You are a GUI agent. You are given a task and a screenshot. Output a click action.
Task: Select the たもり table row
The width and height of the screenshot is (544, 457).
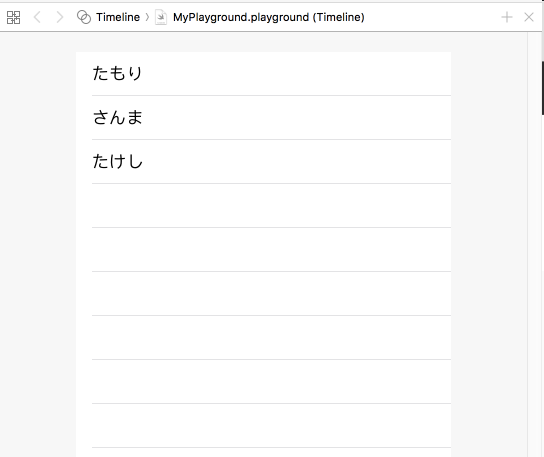pyautogui.click(x=263, y=74)
